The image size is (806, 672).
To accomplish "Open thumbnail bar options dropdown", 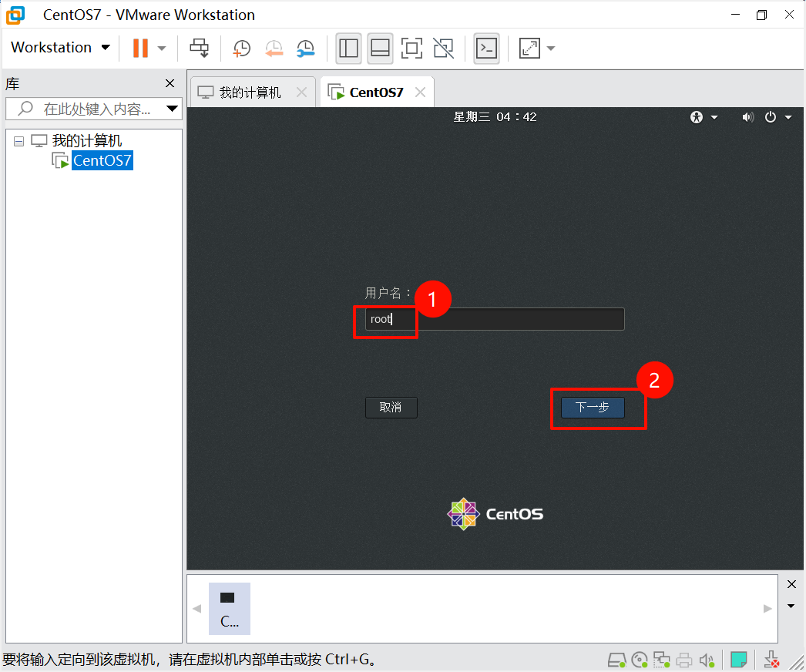I will [x=791, y=606].
